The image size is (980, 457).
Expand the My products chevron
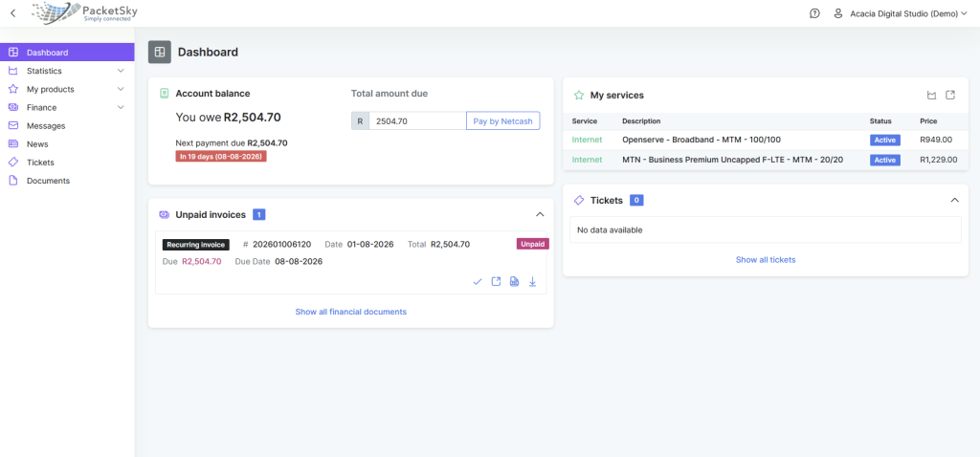(121, 89)
